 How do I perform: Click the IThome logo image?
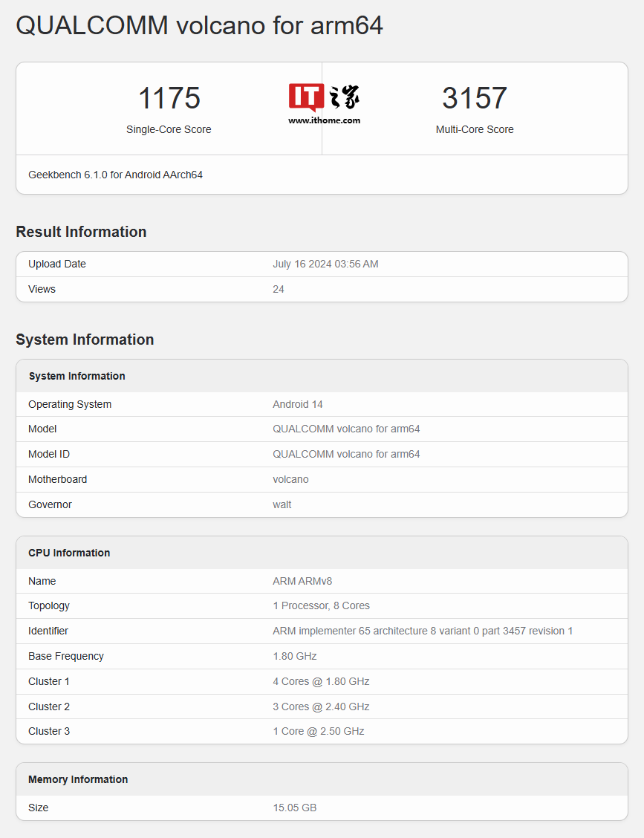[x=325, y=99]
